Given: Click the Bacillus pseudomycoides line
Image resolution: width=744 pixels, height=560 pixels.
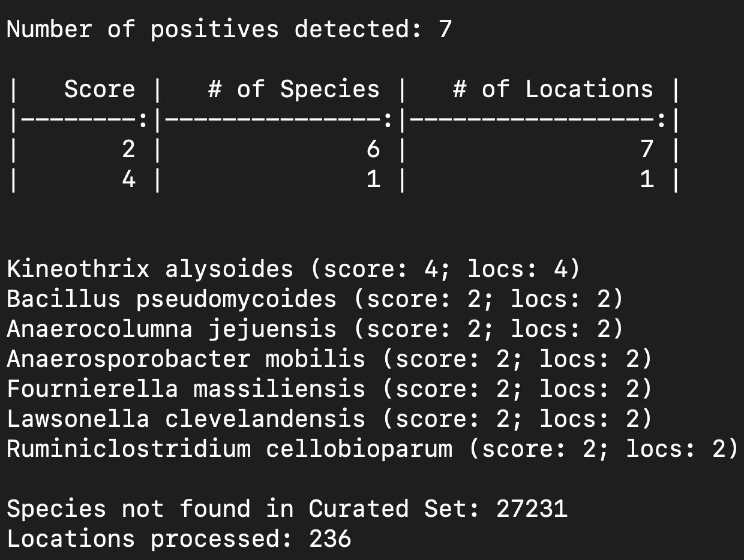Looking at the screenshot, I should (x=316, y=299).
